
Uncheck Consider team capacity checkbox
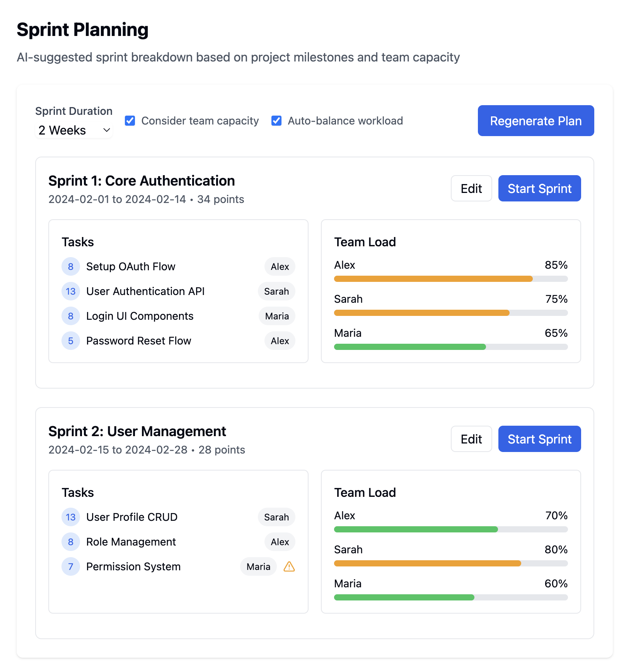click(x=130, y=121)
